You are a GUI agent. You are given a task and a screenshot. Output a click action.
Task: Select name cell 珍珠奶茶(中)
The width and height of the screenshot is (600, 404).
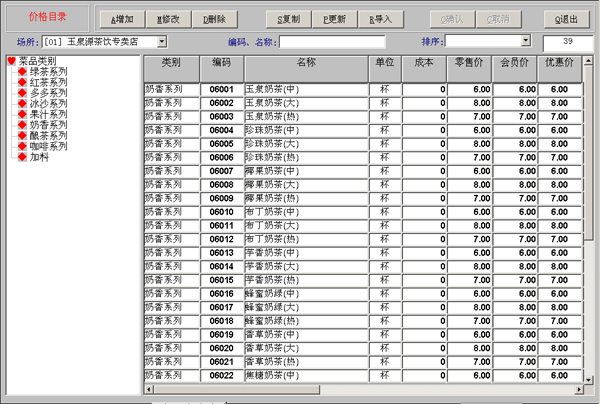click(306, 130)
